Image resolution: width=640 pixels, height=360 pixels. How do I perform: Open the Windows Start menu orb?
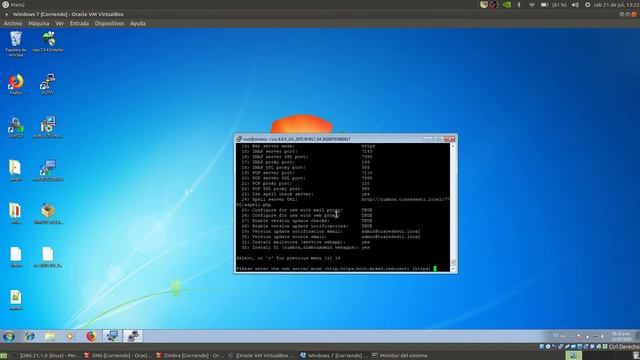point(9,336)
